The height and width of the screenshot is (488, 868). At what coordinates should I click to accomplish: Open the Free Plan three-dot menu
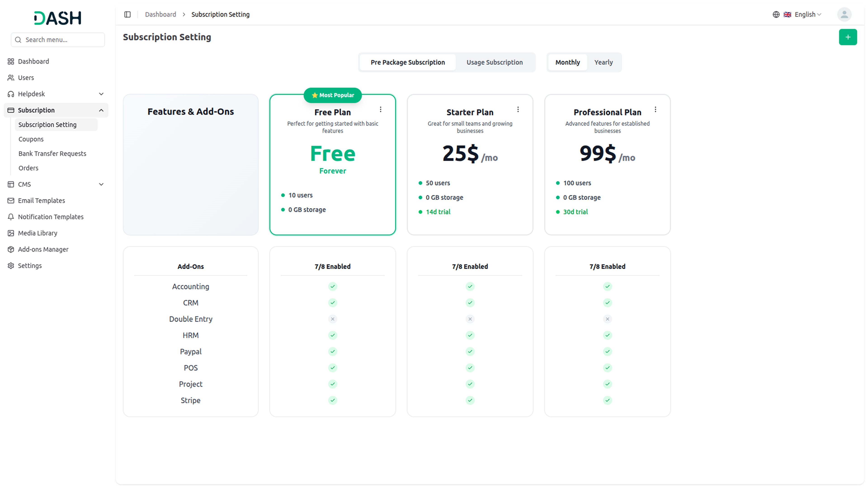380,109
